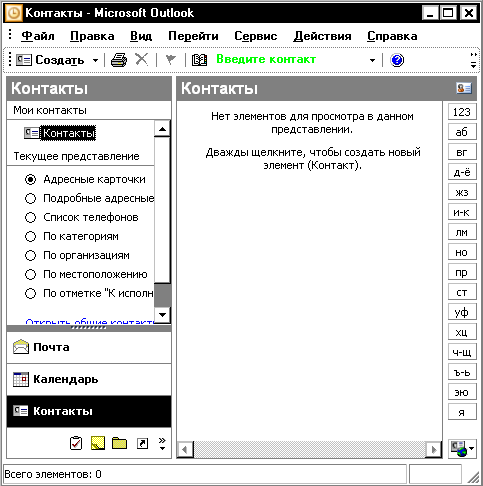Jump to 'пр' index tab

click(462, 272)
